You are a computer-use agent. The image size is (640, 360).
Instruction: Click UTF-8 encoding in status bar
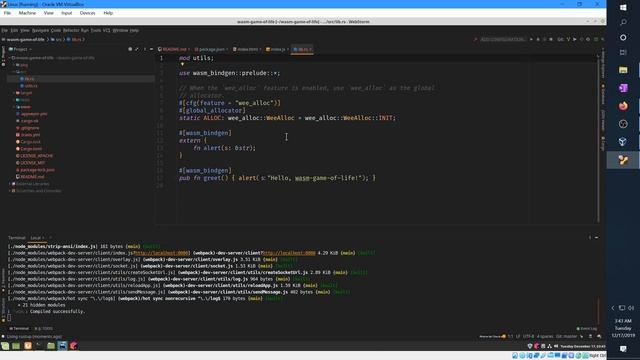coord(529,337)
